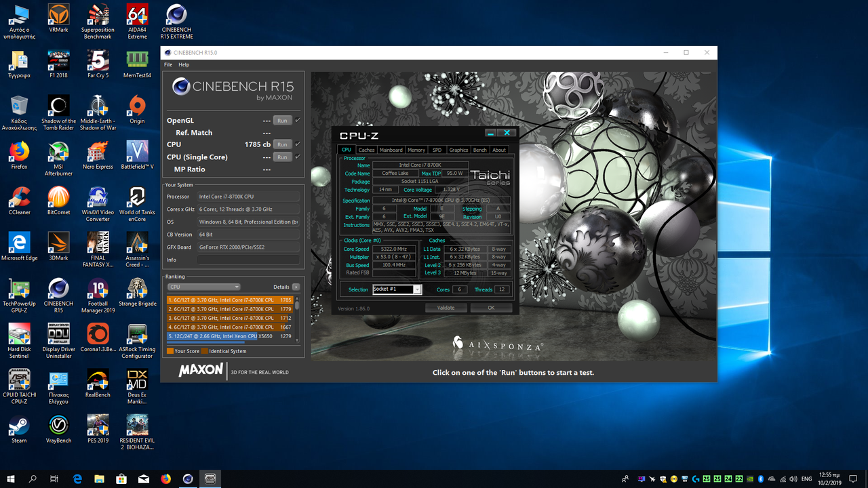Open the CCleaner desktop icon

click(19, 201)
